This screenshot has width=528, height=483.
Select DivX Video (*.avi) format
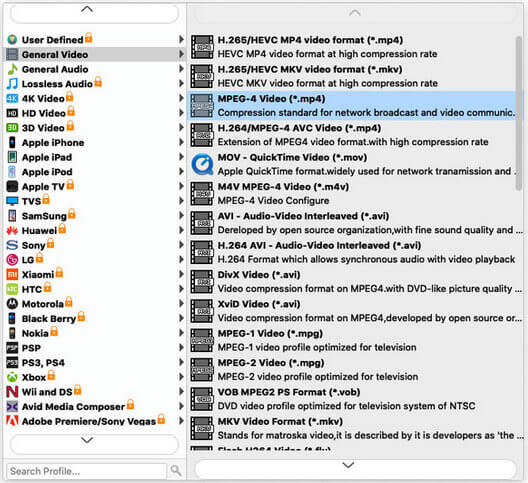click(x=355, y=281)
